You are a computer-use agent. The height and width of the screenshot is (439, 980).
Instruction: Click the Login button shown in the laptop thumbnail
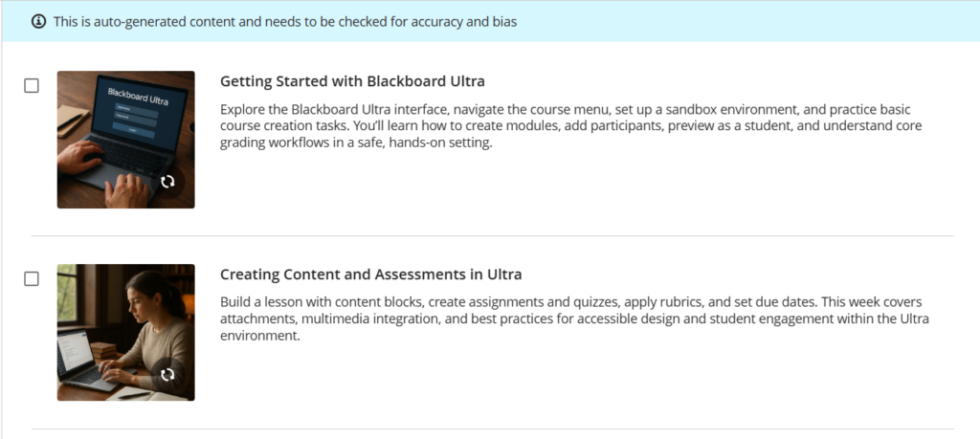click(132, 129)
